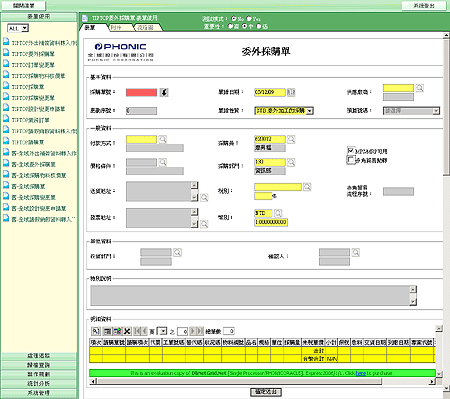The image size is (450, 399).
Task: Set importance to 中 (medium)
Action: (x=245, y=26)
